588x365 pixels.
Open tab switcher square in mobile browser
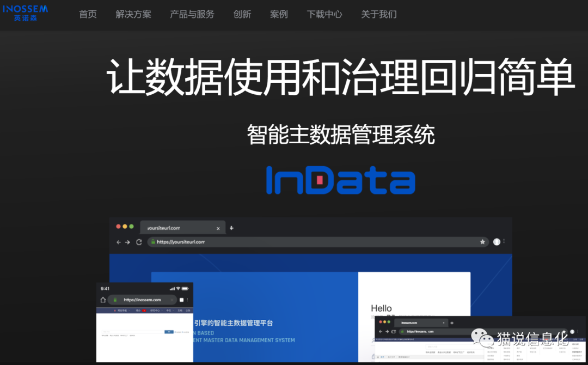pyautogui.click(x=181, y=300)
